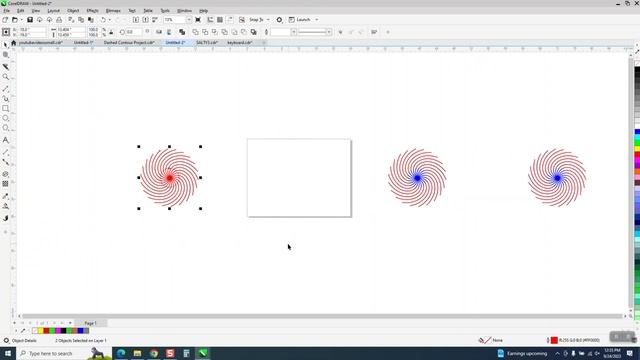Image resolution: width=640 pixels, height=360 pixels.
Task: Click the Full-screen preview icon
Action: point(198,20)
